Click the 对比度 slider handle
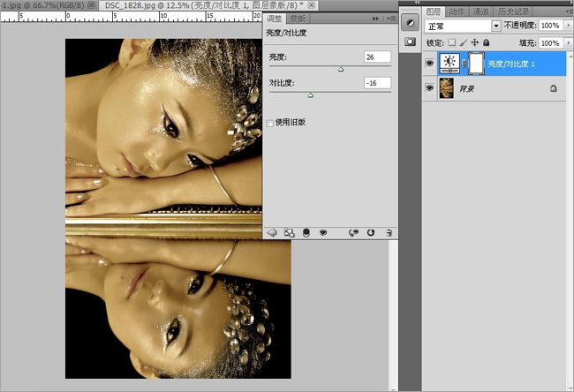 click(311, 95)
